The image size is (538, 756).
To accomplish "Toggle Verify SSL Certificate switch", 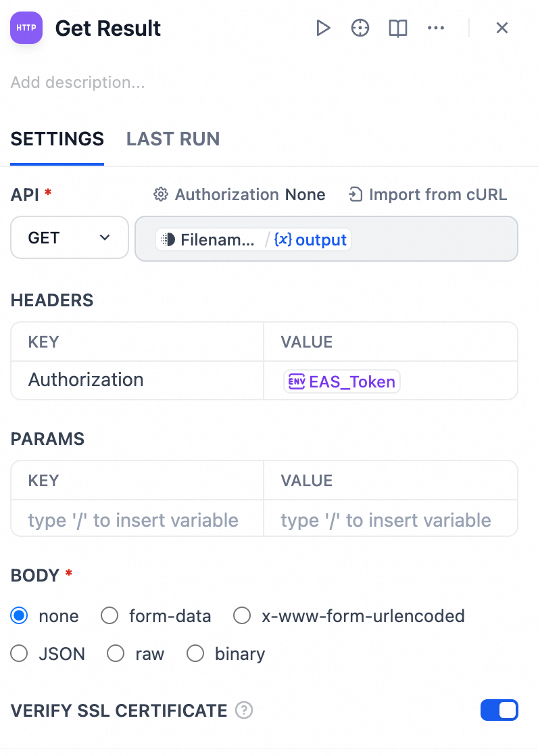I will [499, 710].
